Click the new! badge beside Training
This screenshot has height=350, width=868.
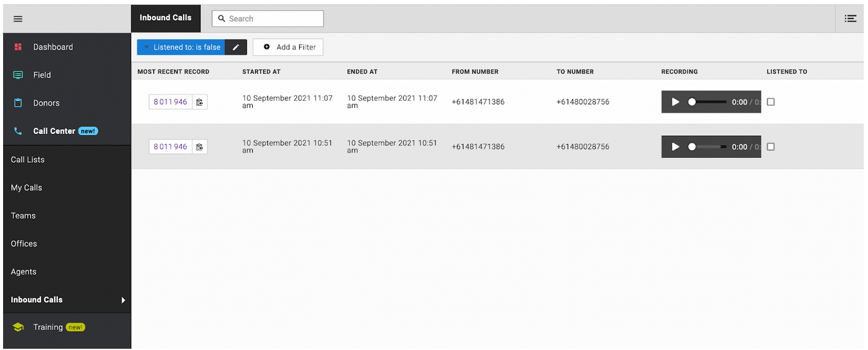pyautogui.click(x=75, y=327)
